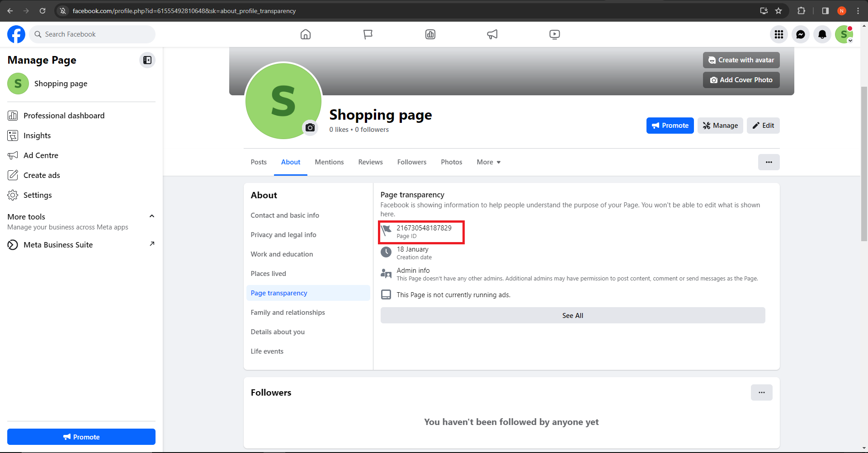Click the page vertical scrollbar thumb

point(864,164)
